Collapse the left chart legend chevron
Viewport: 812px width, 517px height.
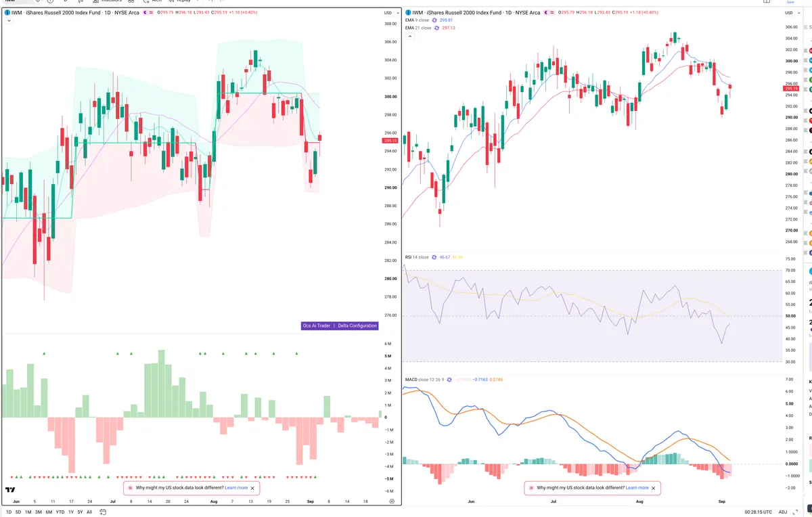[x=9, y=21]
